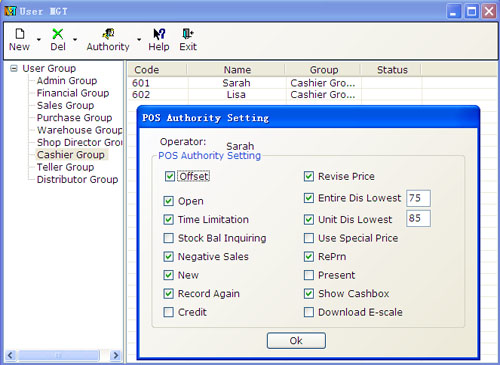Viewport: 500px width, 365px height.
Task: Select Admin Group in the tree
Action: pos(67,81)
